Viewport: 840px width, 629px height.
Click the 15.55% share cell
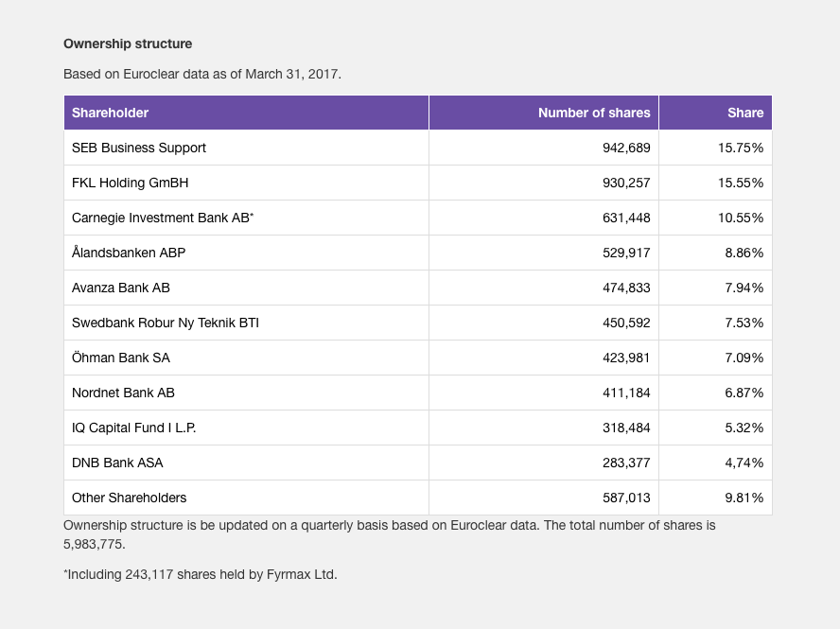[x=716, y=183]
